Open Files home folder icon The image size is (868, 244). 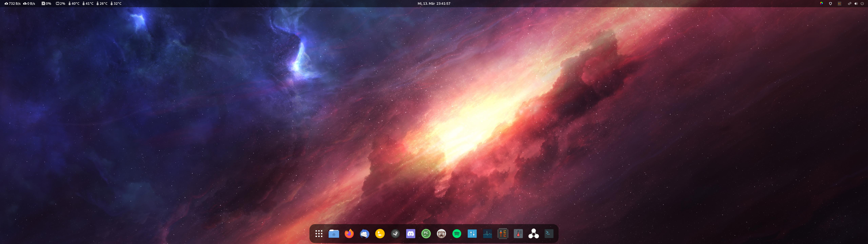click(x=334, y=234)
